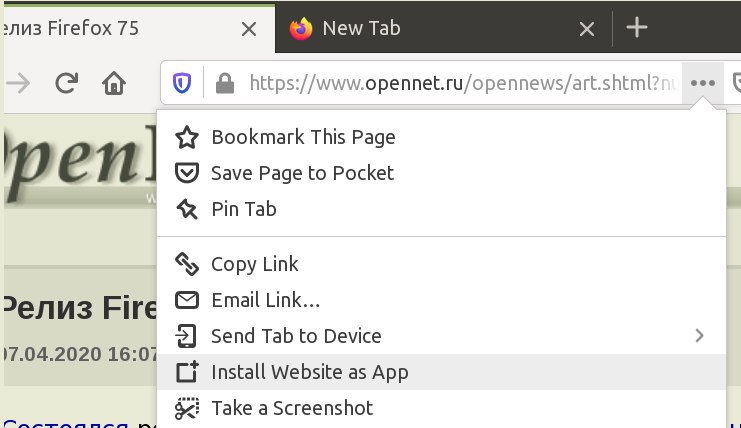
Task: Select Email Link… from the menu
Action: (441, 300)
